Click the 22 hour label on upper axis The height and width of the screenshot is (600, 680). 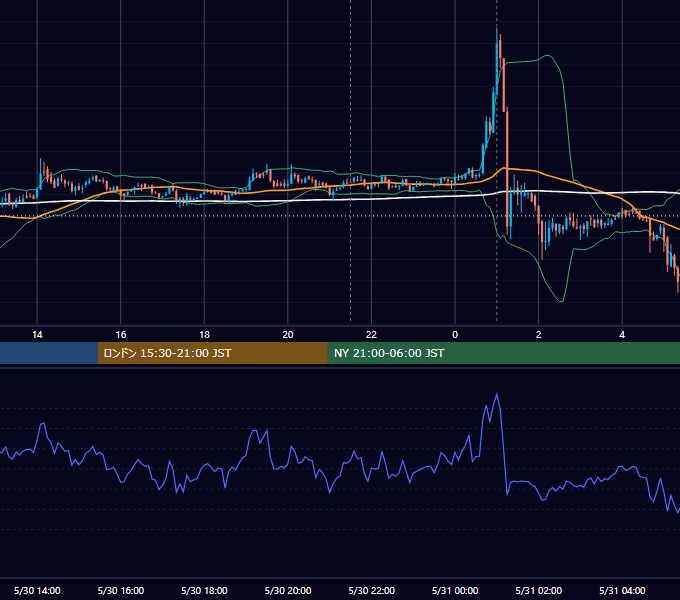click(371, 335)
